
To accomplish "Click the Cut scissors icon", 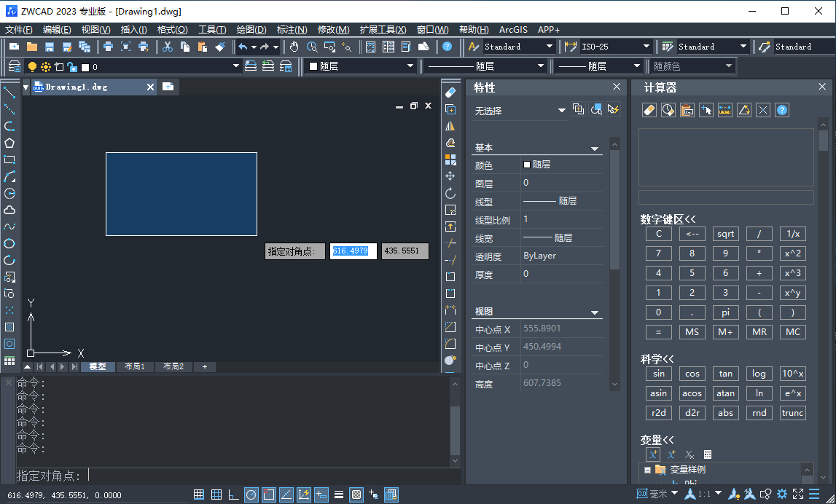I will click(x=168, y=47).
